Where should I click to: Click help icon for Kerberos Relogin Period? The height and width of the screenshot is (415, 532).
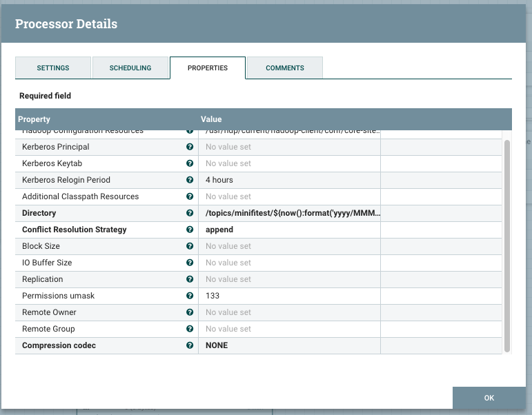[x=190, y=180]
